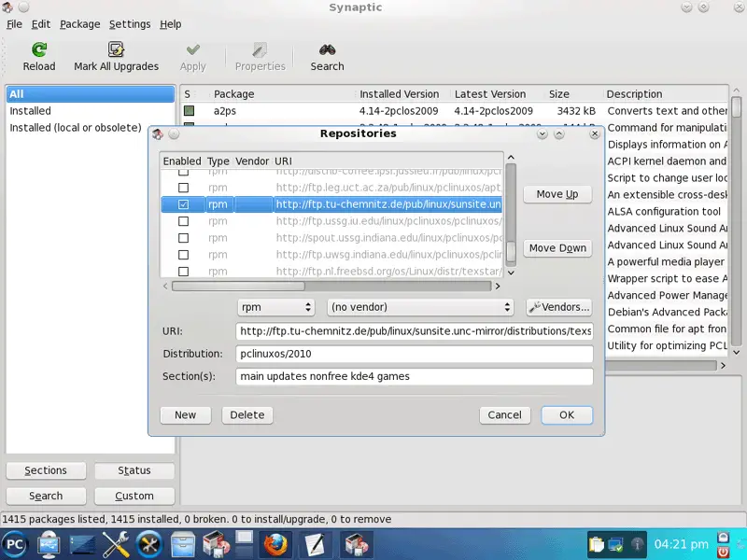
Task: Click repository list scroll-down arrow
Action: [x=511, y=273]
